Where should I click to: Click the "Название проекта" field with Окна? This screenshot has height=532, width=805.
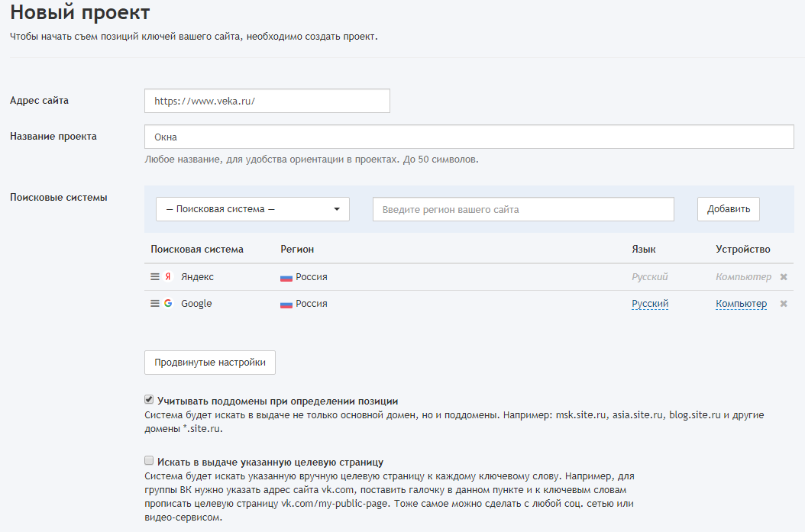pos(469,137)
